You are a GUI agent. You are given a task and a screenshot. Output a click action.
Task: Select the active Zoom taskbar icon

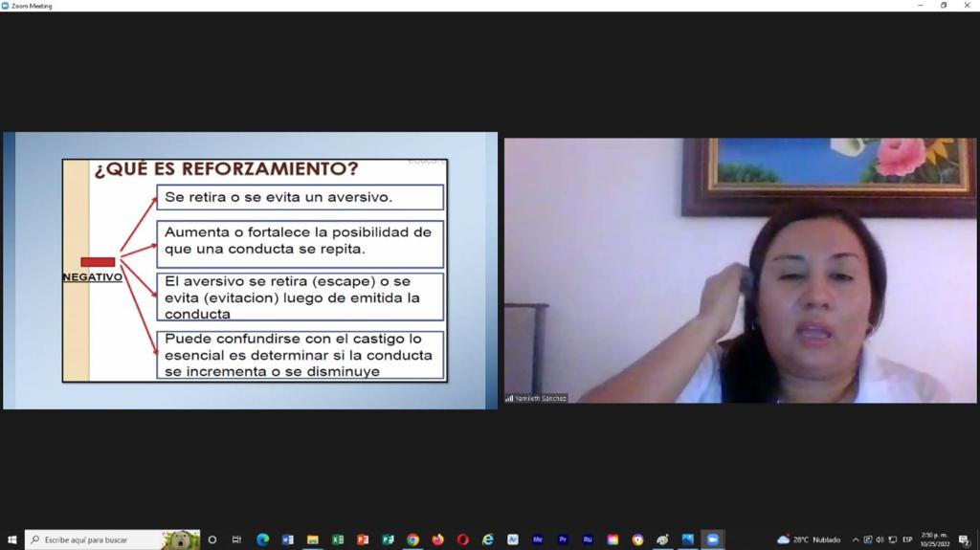pos(712,539)
